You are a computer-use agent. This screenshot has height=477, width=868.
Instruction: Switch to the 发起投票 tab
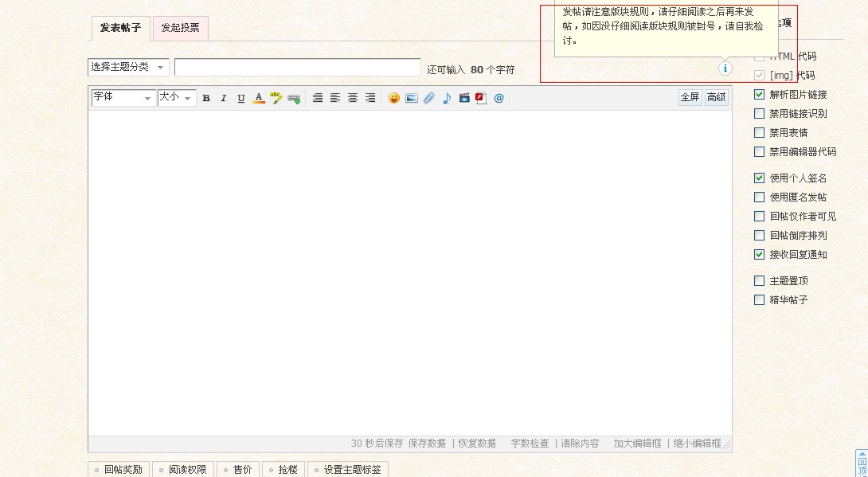[x=181, y=28]
